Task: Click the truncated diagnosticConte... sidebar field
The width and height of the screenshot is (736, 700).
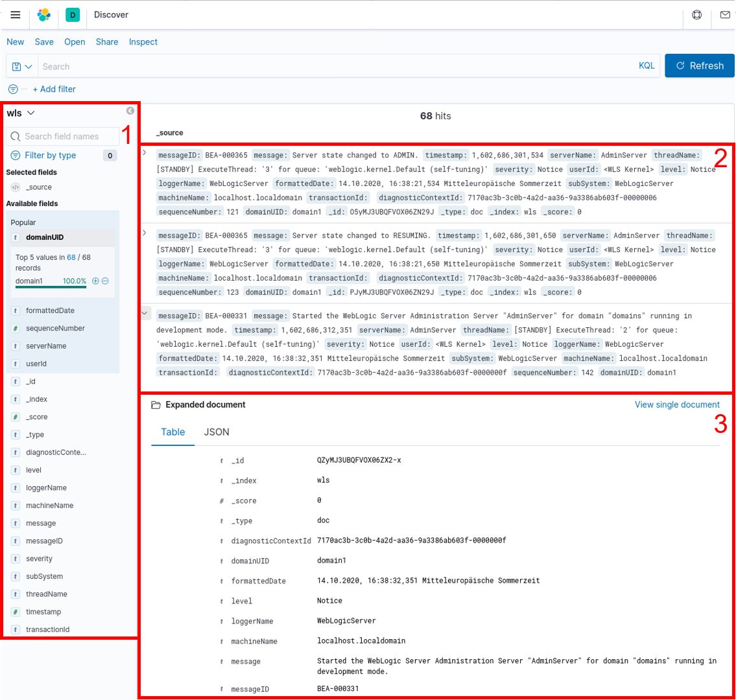Action: point(56,452)
